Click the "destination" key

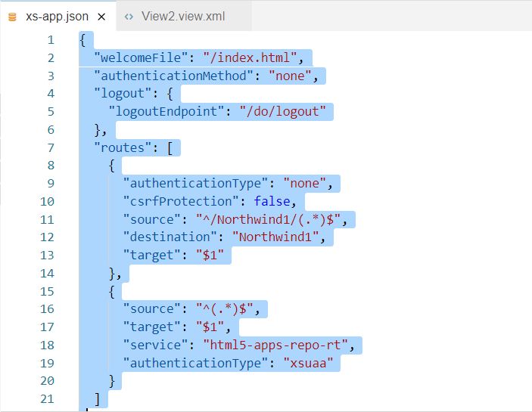[170, 237]
